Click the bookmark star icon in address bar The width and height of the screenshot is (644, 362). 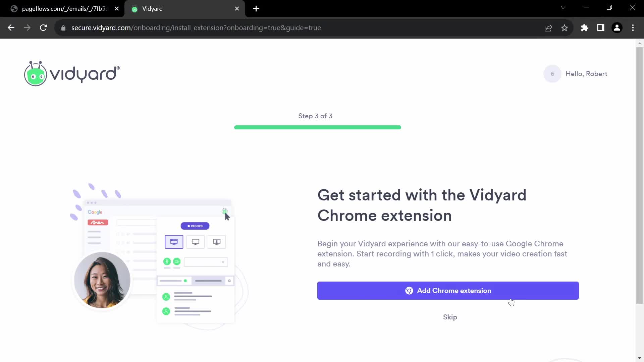(565, 28)
